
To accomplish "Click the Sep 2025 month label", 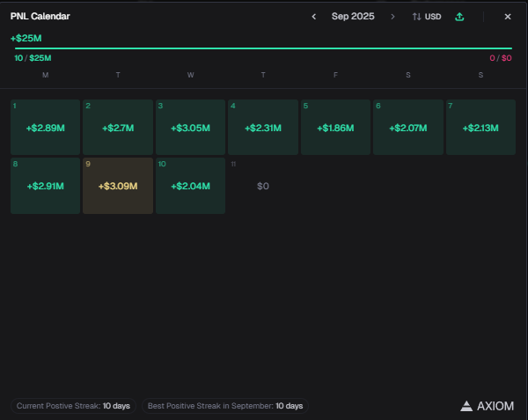I will coord(353,16).
